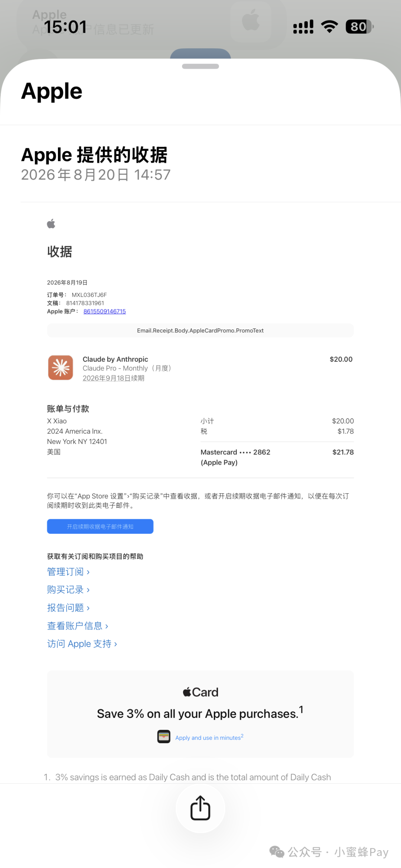
Task: Tap the 3% savings Daily Cash footnote
Action: (x=188, y=777)
